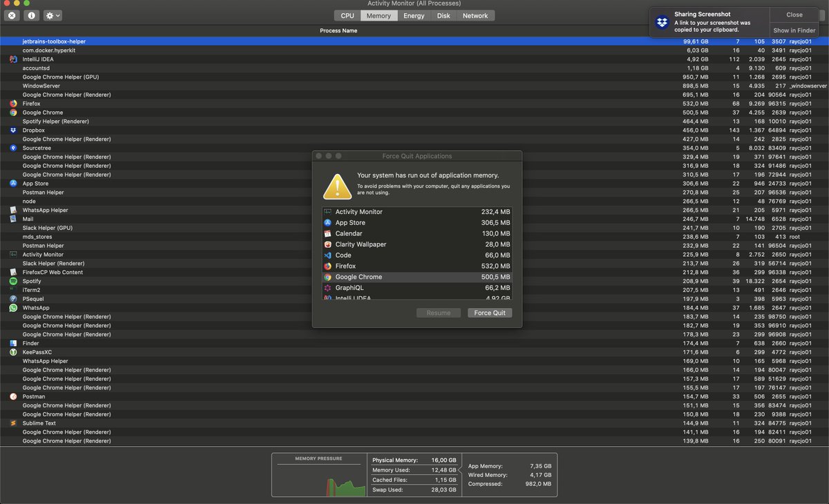Viewport: 829px width, 504px height.
Task: Click the PSequel icon in process list
Action: tap(13, 299)
